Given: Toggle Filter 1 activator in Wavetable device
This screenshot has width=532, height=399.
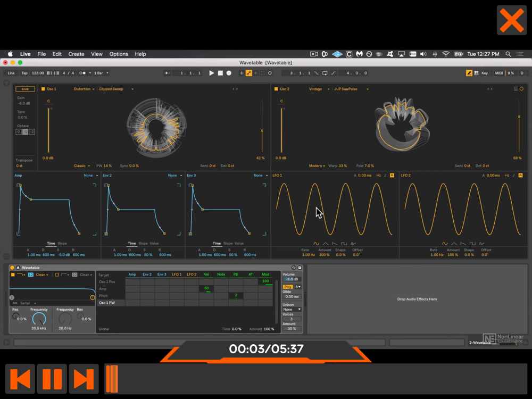Looking at the screenshot, I should pyautogui.click(x=13, y=275).
